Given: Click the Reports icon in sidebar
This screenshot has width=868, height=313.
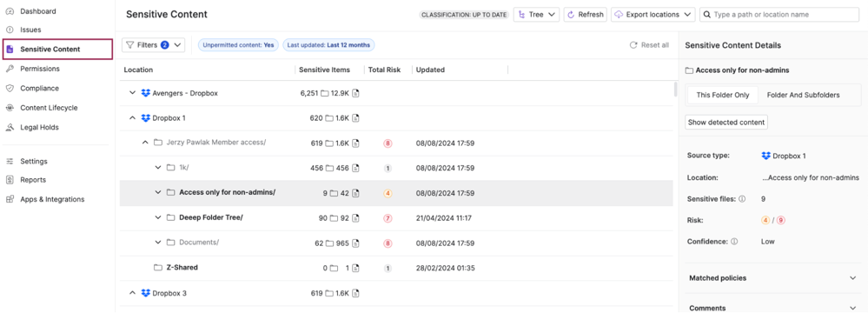Looking at the screenshot, I should (x=10, y=180).
